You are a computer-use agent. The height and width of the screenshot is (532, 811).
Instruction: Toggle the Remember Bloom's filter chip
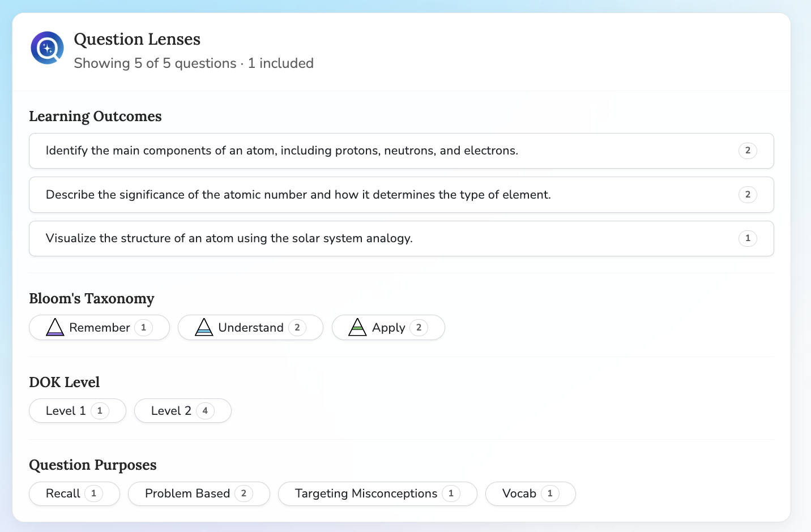(x=99, y=328)
